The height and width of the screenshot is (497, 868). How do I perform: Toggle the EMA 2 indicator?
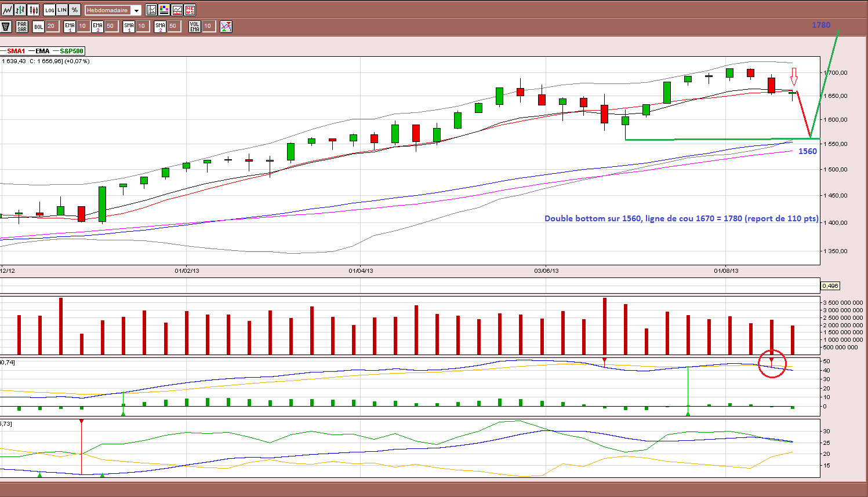[x=97, y=27]
